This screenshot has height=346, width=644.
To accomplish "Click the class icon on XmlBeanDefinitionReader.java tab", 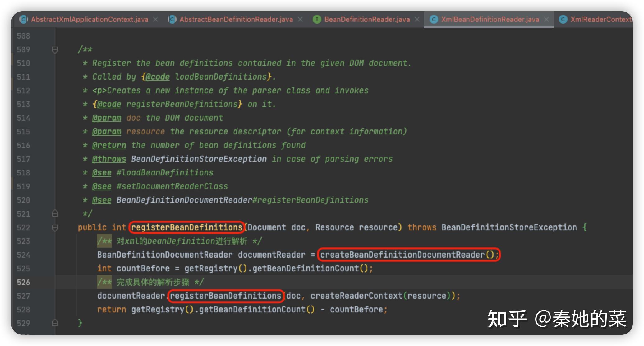I will click(434, 19).
